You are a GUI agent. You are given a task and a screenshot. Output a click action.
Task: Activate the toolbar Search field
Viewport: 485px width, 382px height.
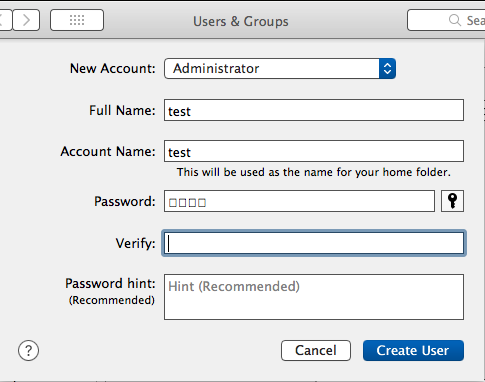point(446,20)
